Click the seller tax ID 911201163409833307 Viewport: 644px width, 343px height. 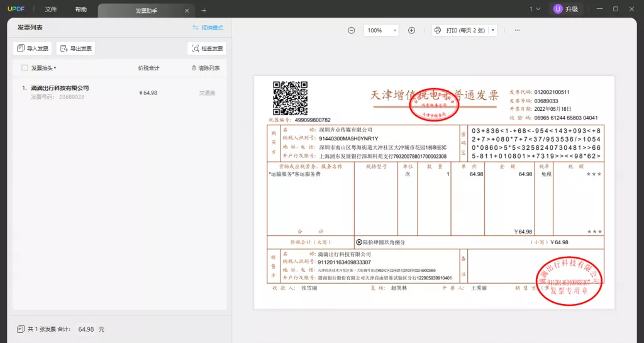[344, 262]
